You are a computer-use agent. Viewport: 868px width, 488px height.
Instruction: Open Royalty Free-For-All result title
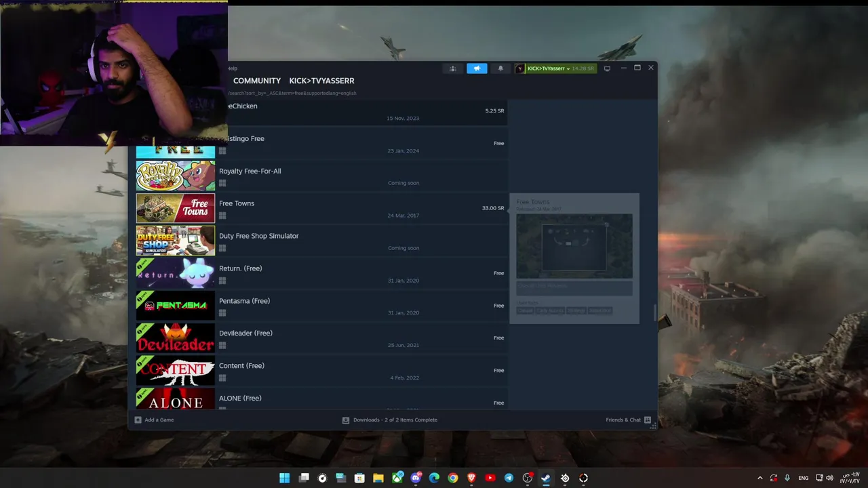250,171
